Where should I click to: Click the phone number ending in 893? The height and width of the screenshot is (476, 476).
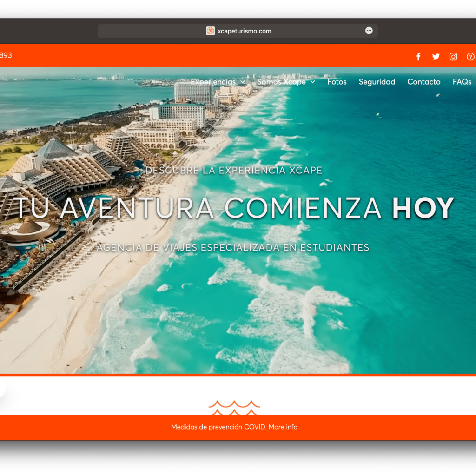[x=6, y=55]
